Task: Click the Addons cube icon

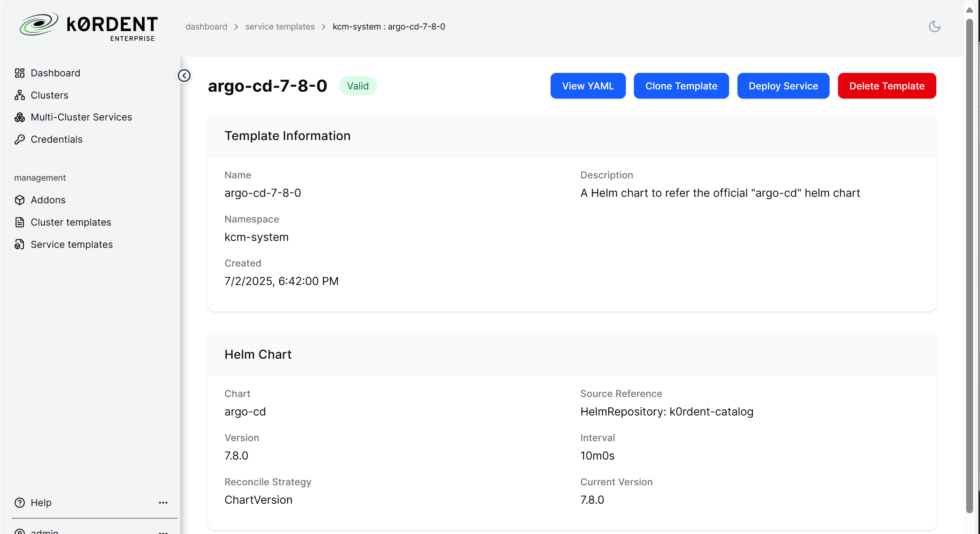Action: pos(20,200)
